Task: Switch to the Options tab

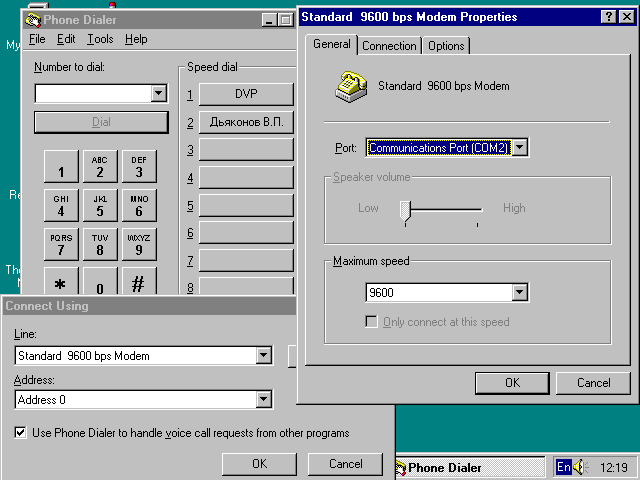Action: click(x=446, y=46)
